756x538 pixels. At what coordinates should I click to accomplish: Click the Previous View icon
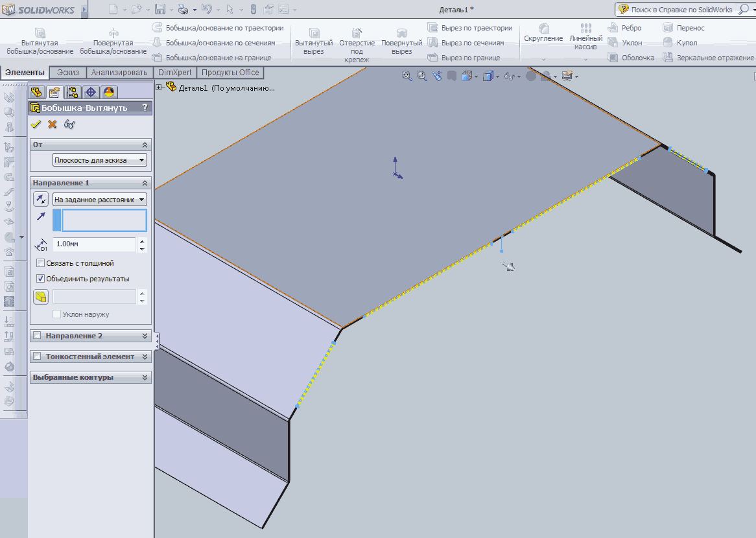point(437,76)
